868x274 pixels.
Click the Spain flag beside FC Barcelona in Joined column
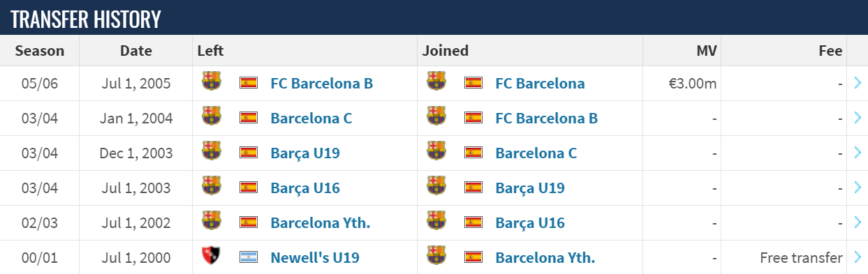[473, 83]
